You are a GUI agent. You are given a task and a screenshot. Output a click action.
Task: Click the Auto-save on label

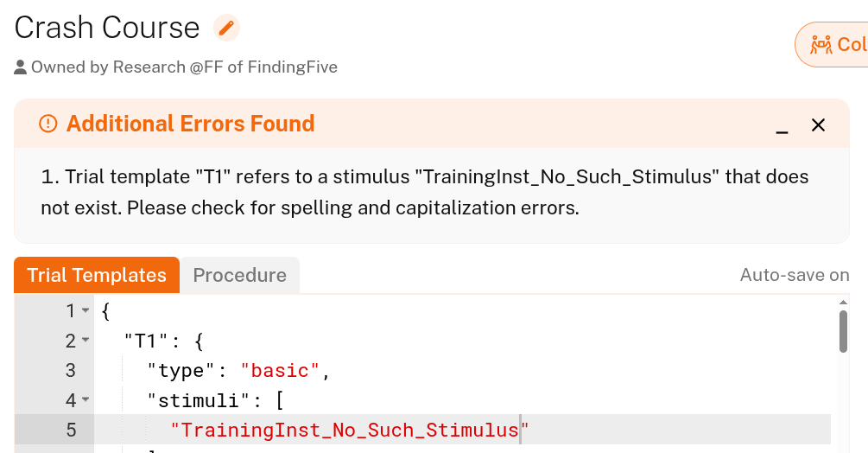(795, 275)
